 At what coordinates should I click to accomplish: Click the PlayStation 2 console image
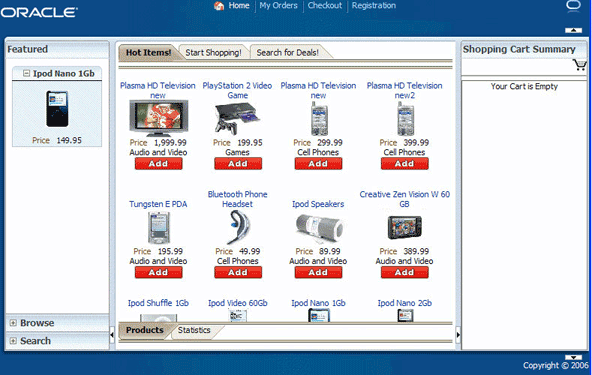(x=237, y=119)
